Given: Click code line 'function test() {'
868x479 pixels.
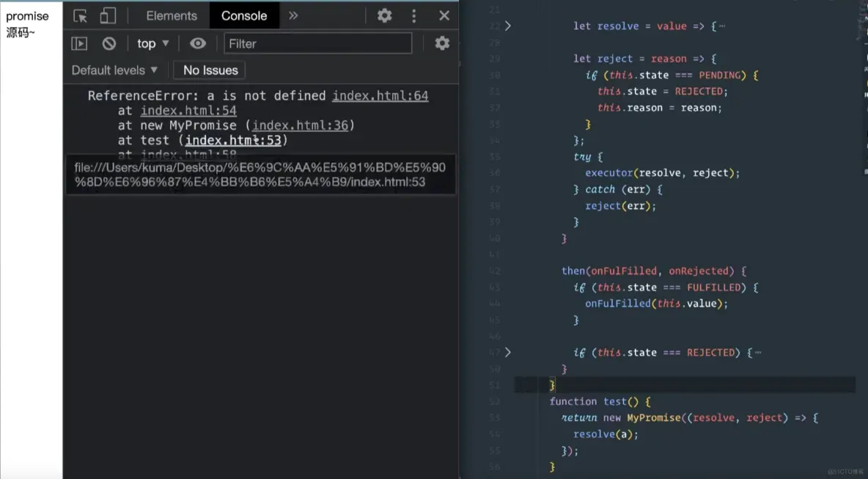Looking at the screenshot, I should [600, 401].
